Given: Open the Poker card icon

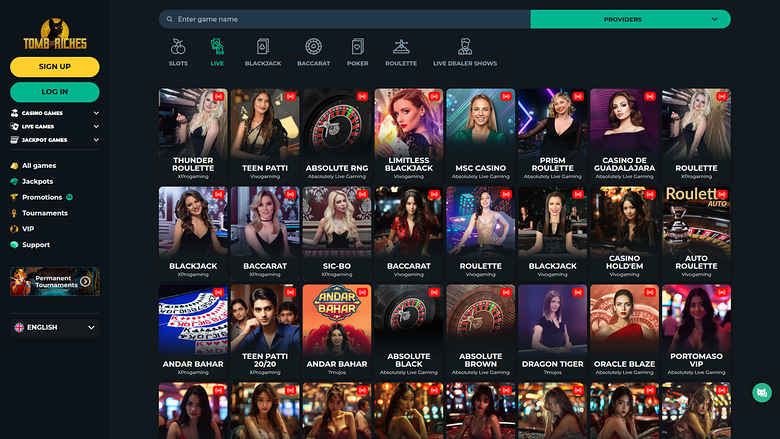Looking at the screenshot, I should (358, 47).
